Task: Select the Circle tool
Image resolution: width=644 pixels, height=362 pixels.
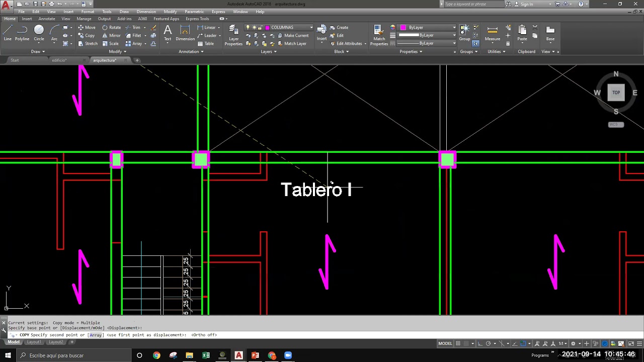Action: (39, 33)
